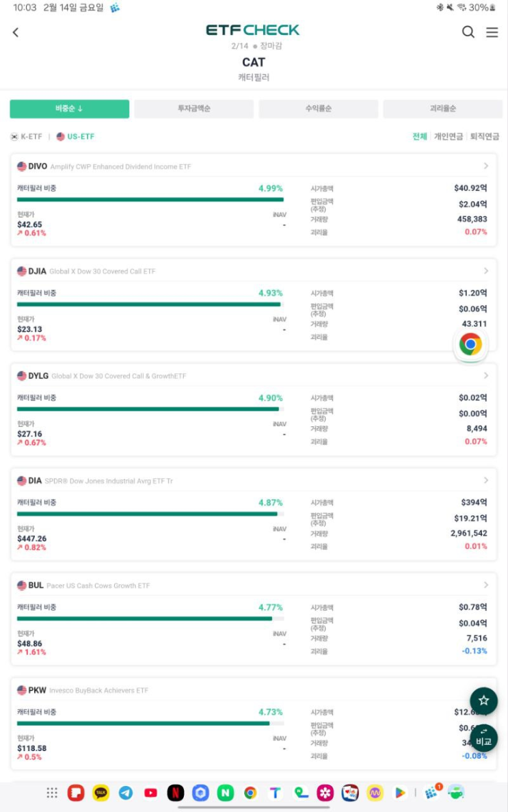Click DYLG's 캐터필러 비중 progress bar
This screenshot has width=508, height=812.
149,409
